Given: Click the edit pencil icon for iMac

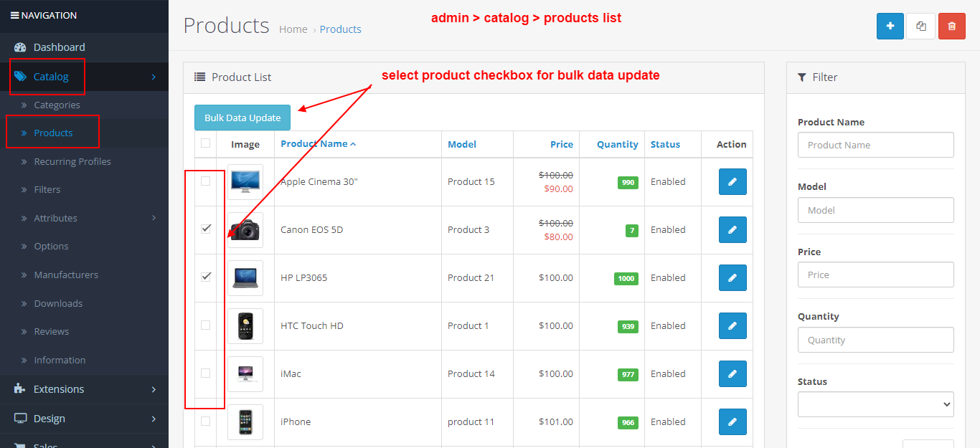Looking at the screenshot, I should tap(732, 374).
